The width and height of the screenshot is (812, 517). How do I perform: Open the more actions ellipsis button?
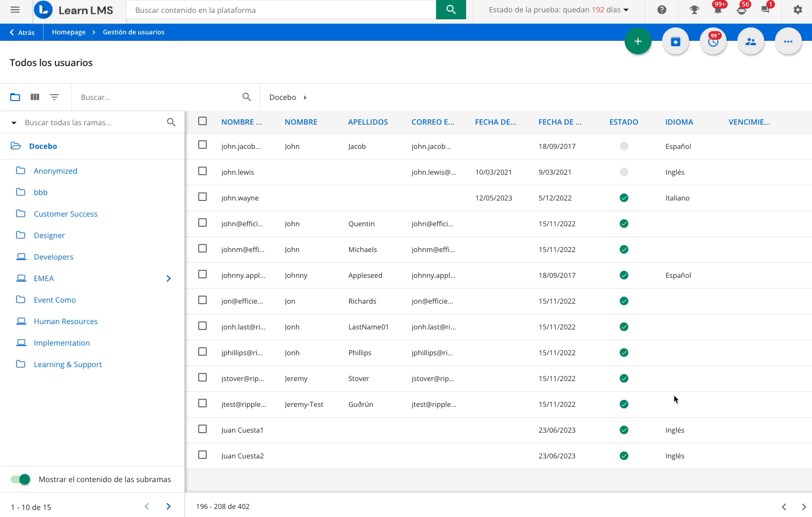tap(788, 41)
